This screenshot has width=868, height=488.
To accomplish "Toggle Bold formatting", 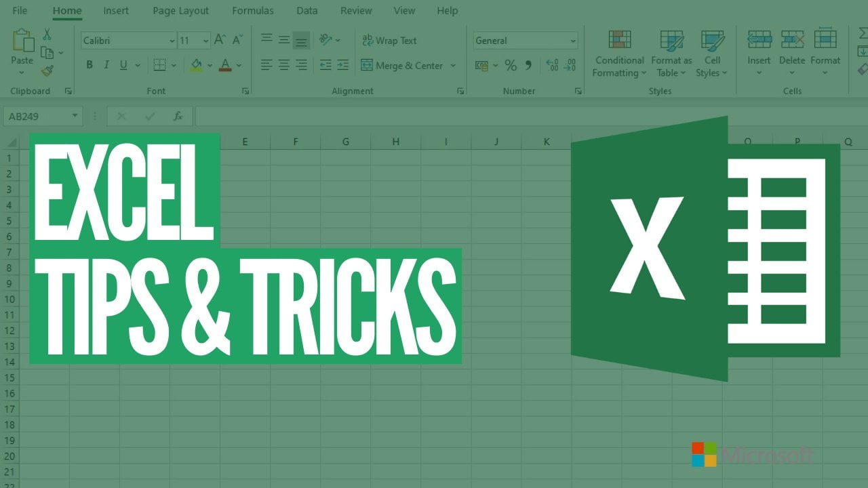I will coord(90,65).
